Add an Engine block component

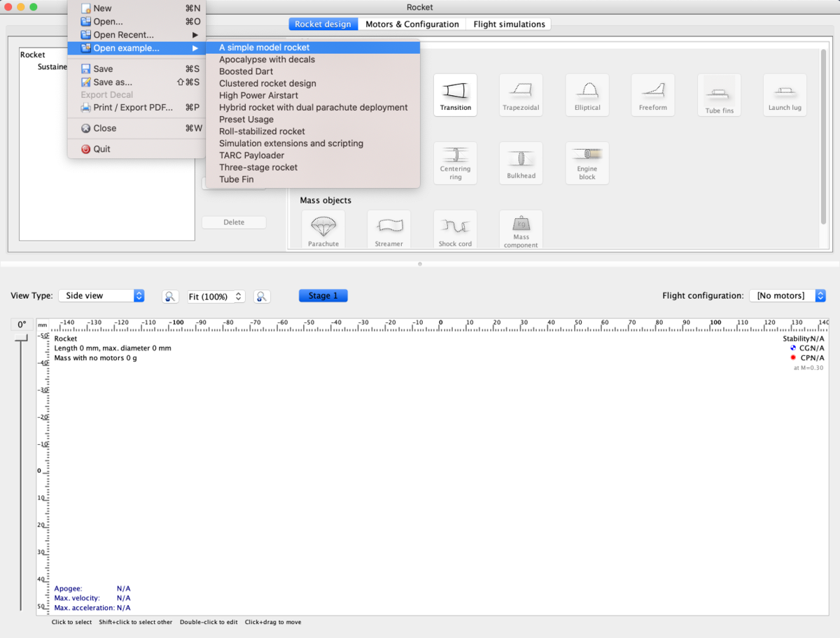pyautogui.click(x=587, y=163)
